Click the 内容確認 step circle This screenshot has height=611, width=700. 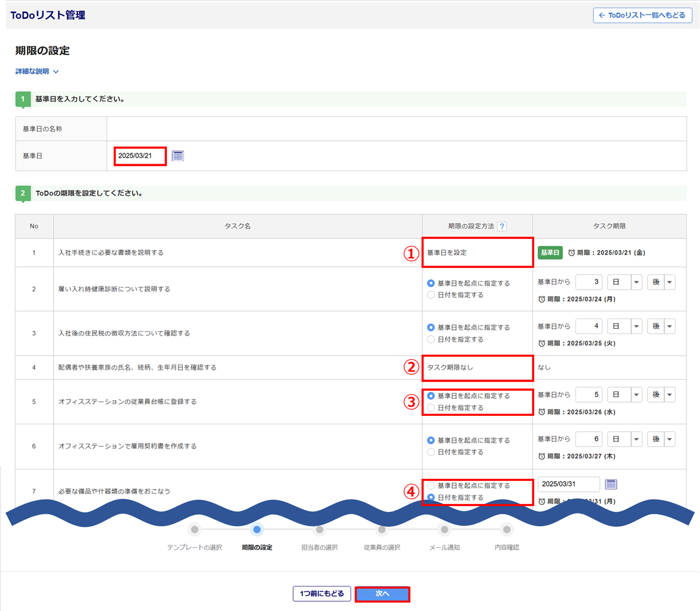(x=507, y=529)
